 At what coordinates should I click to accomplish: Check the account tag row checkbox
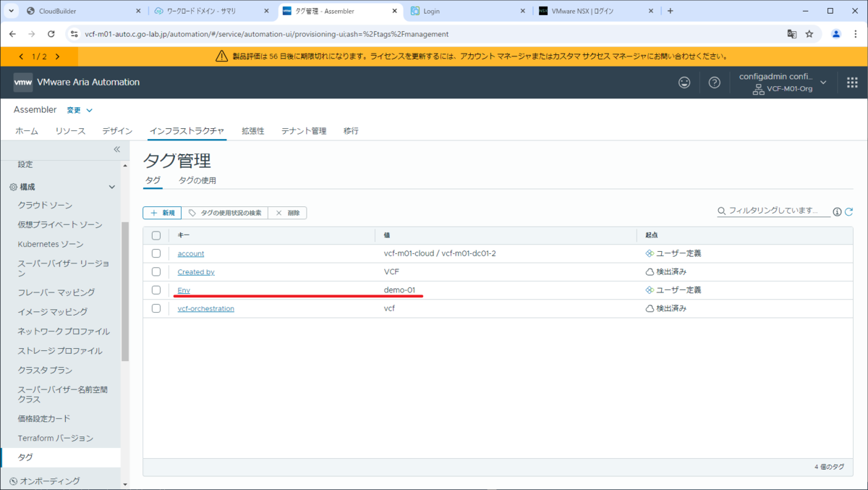[x=156, y=253]
